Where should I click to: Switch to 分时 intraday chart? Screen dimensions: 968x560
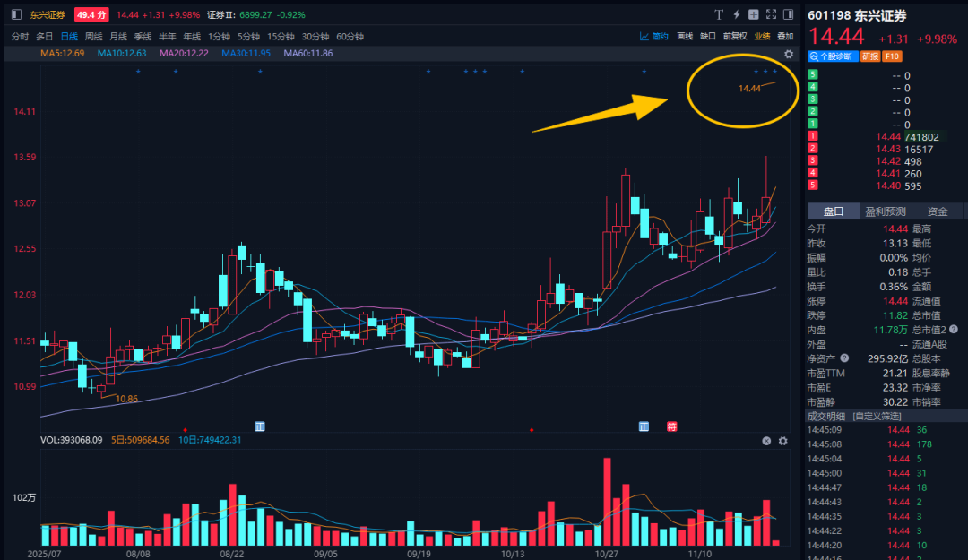20,37
